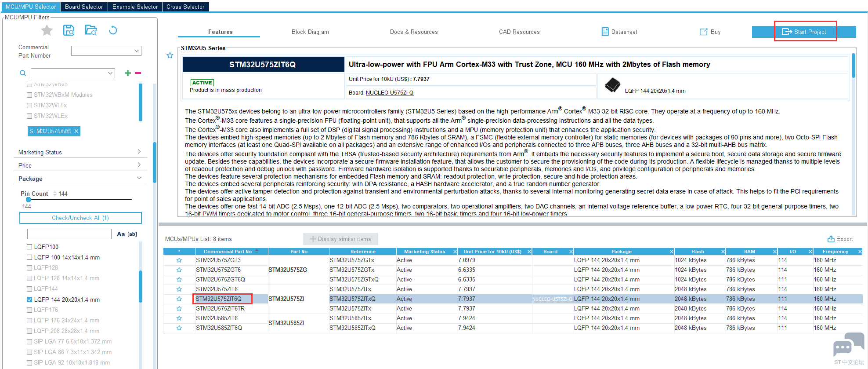Open the filter search combo box
The width and height of the screenshot is (868, 369).
73,73
